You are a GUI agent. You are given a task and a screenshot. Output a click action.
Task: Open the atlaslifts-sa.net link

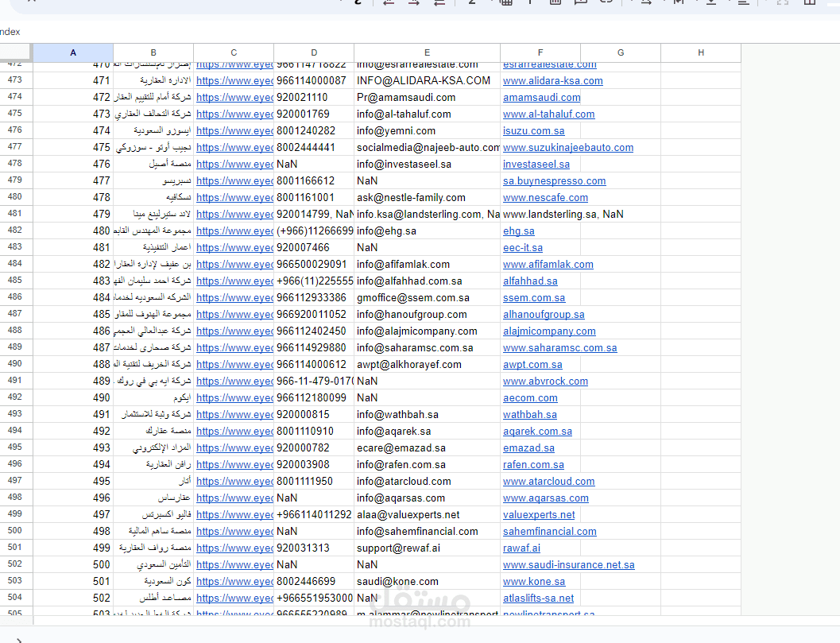538,598
